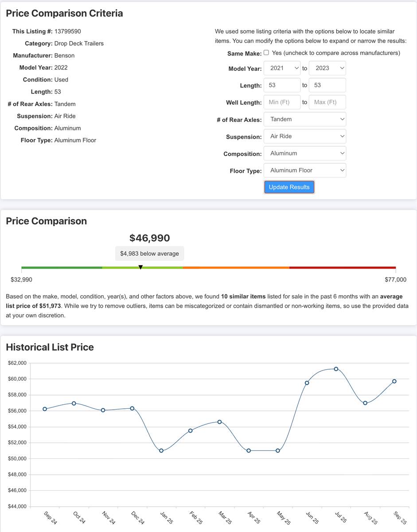The height and width of the screenshot is (532, 417).
Task: Click the $62,000 y-axis label
Action: 17,363
